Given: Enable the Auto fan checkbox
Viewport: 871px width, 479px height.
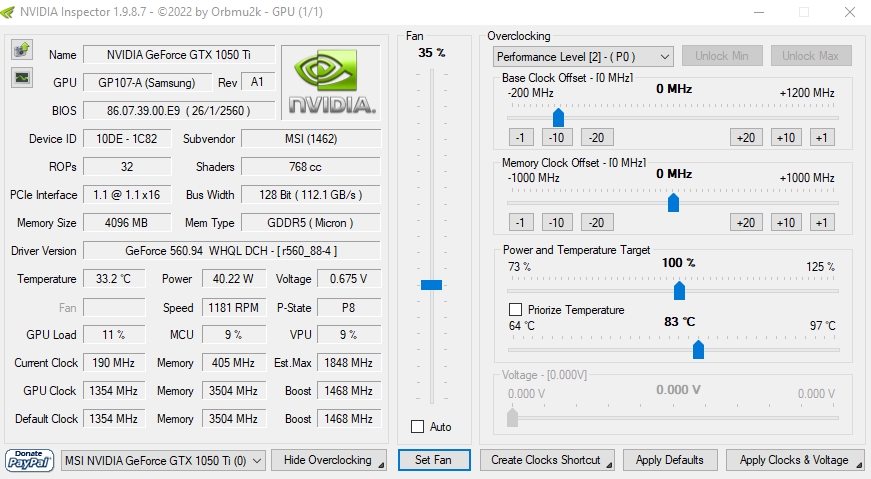Looking at the screenshot, I should click(x=417, y=426).
